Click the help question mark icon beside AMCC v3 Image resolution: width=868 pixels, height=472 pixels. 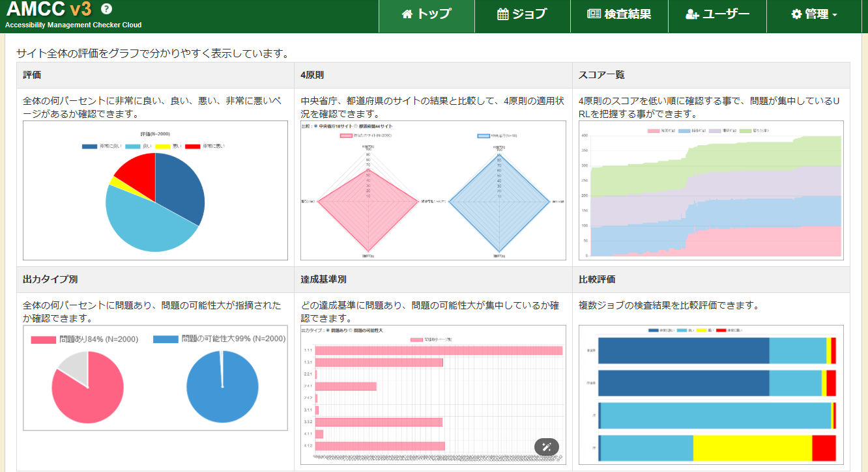coord(107,9)
